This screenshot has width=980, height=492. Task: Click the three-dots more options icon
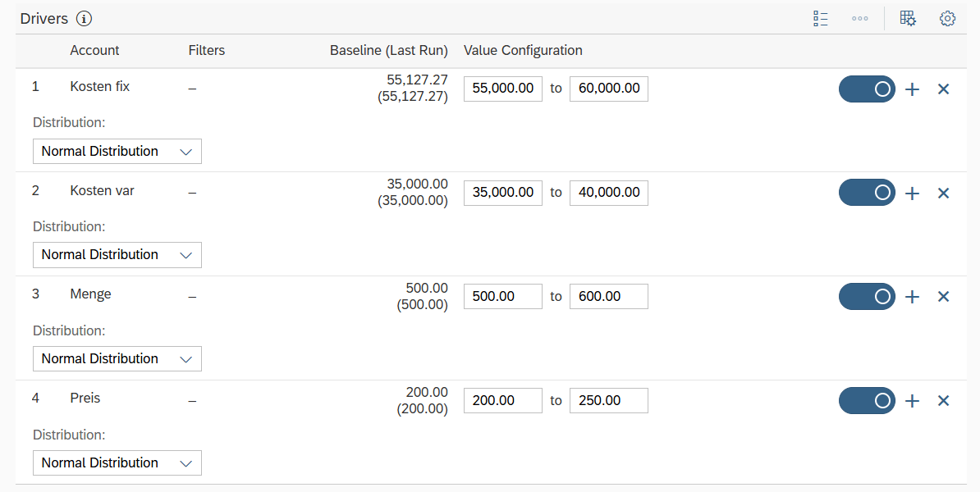point(859,18)
